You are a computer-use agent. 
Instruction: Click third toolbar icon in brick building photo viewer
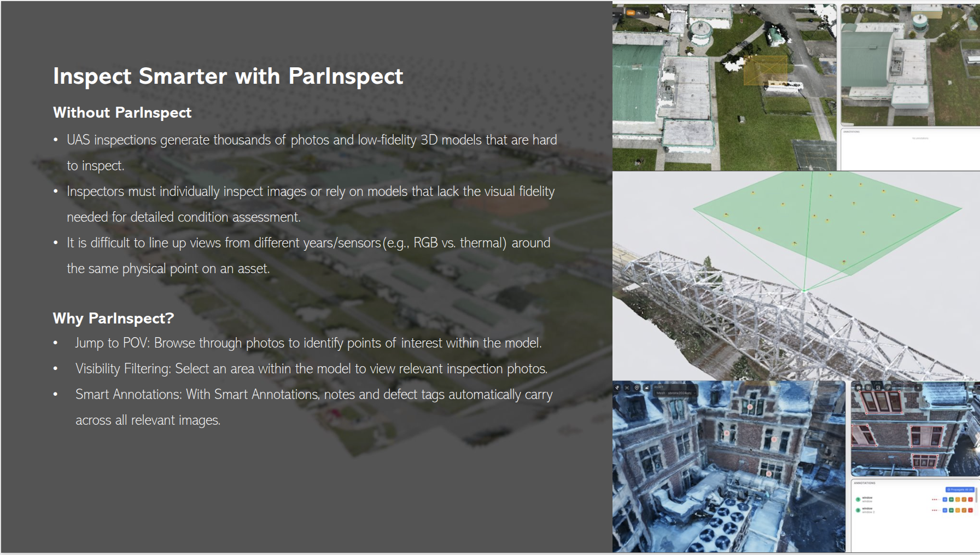pyautogui.click(x=878, y=388)
